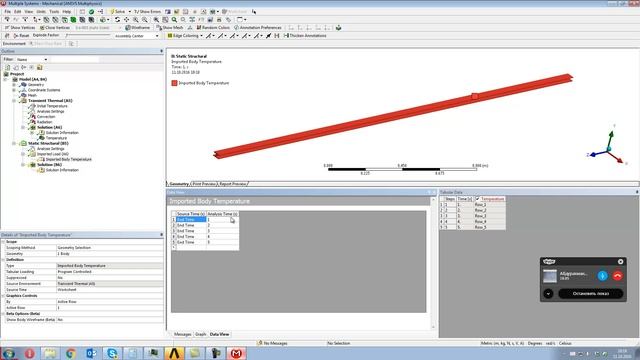The height and width of the screenshot is (360, 640).
Task: Open the Help menu
Action: coord(67,11)
